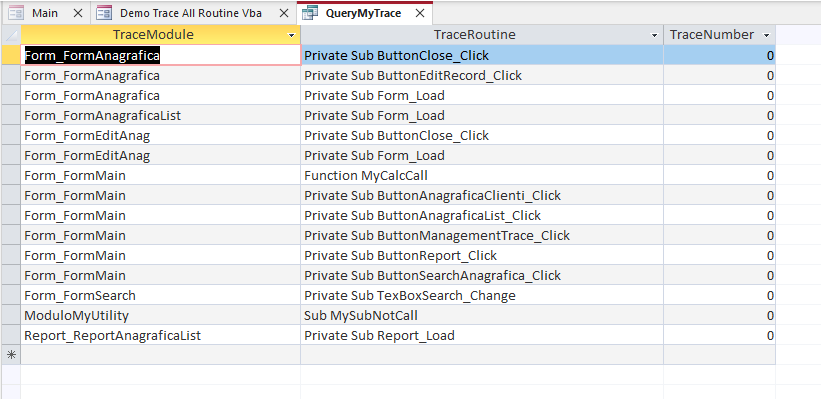
Task: Open the TraceNumber column filter dropdown
Action: 767,35
